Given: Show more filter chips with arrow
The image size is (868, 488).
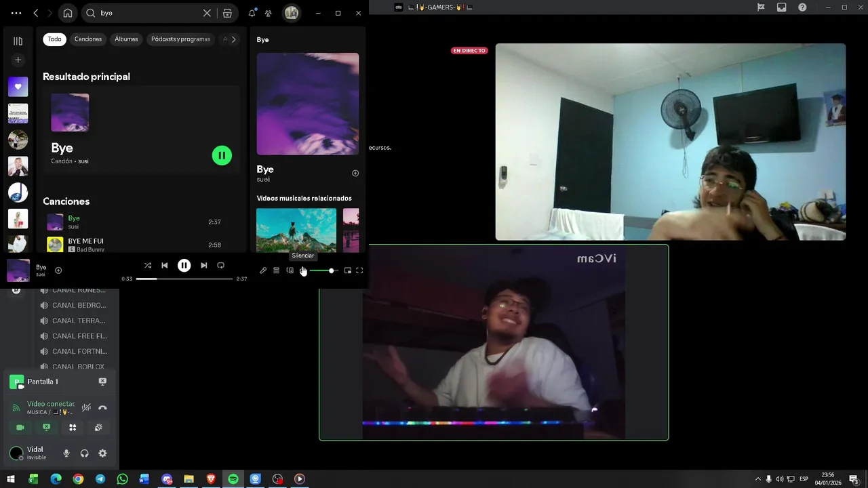Looking at the screenshot, I should tap(233, 39).
